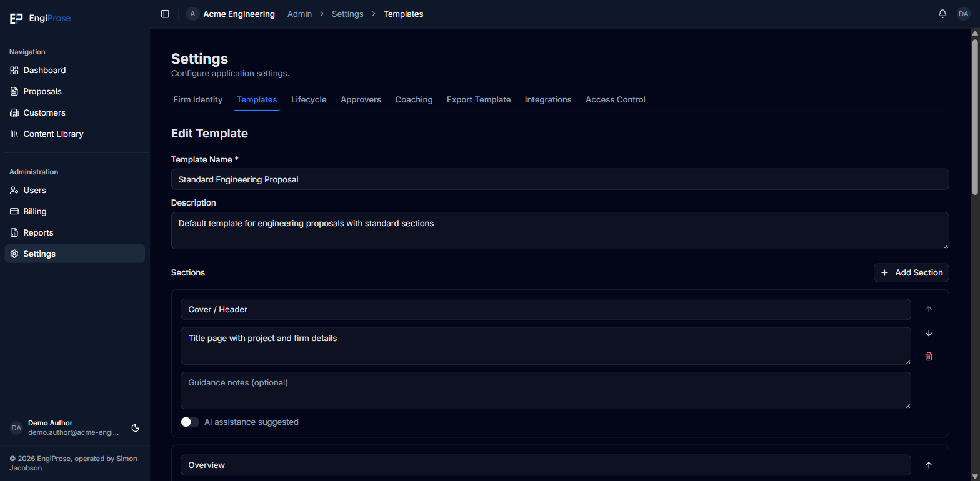Open DA user avatar menu in top bar
Screen dimensions: 980x481
coord(964,14)
